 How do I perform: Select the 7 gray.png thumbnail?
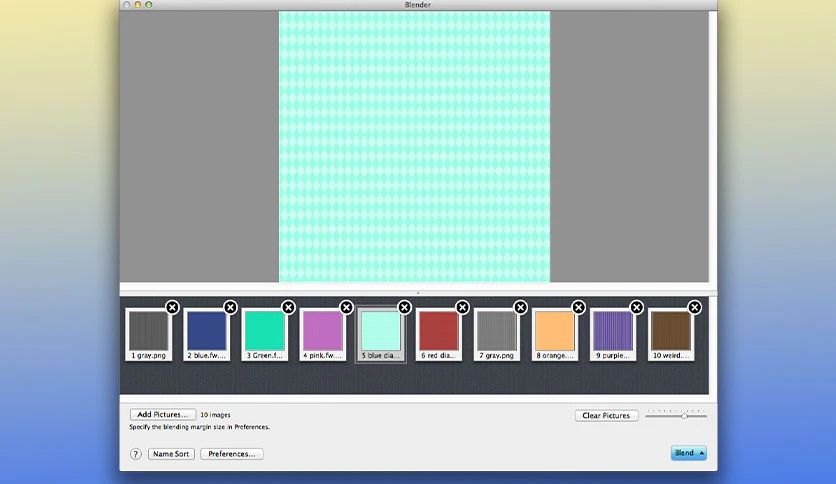(x=497, y=334)
